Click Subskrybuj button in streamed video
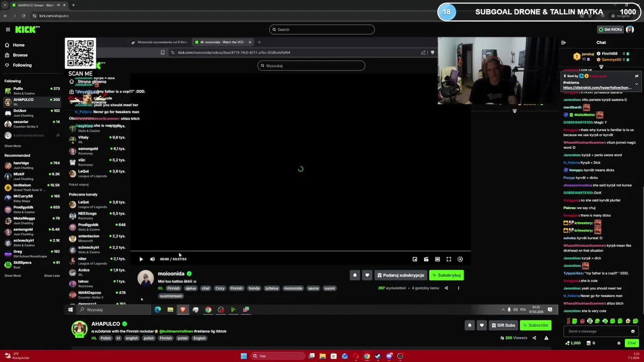 [446, 275]
